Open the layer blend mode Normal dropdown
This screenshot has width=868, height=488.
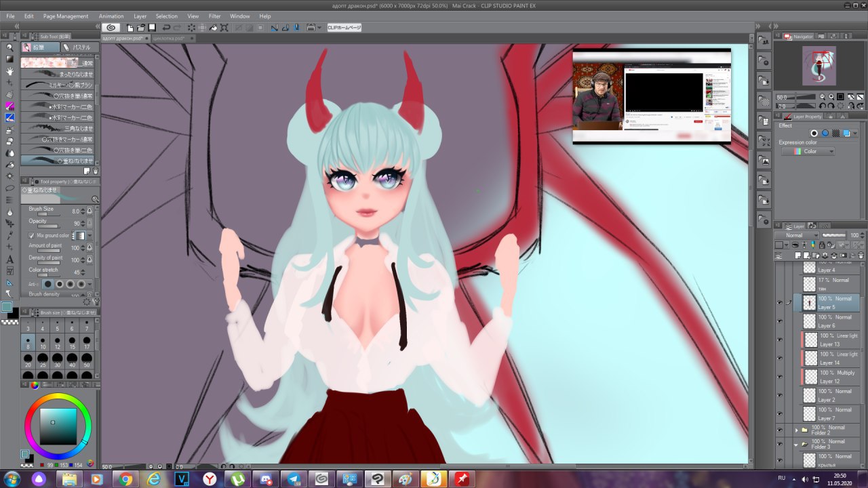click(797, 235)
